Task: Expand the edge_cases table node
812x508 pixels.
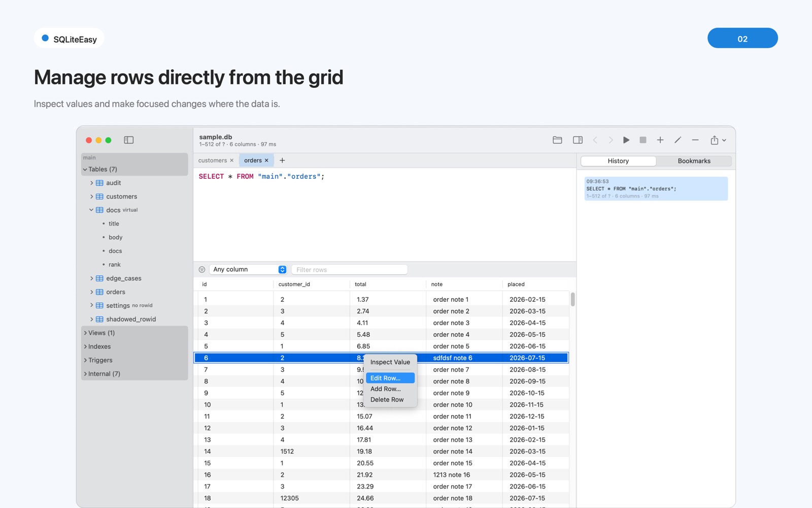Action: coord(92,278)
